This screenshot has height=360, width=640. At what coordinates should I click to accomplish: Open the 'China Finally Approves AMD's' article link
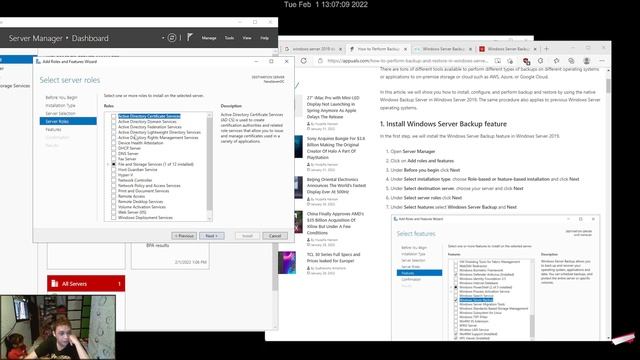click(335, 223)
